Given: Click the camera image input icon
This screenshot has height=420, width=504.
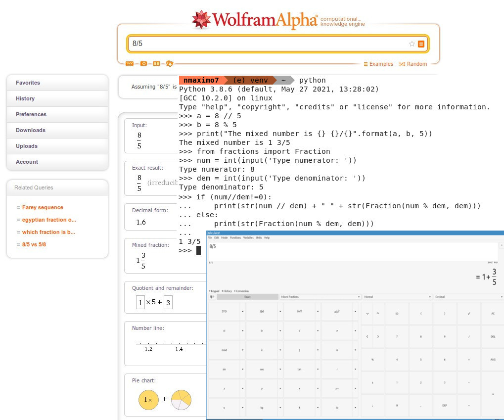Looking at the screenshot, I should pos(143,64).
